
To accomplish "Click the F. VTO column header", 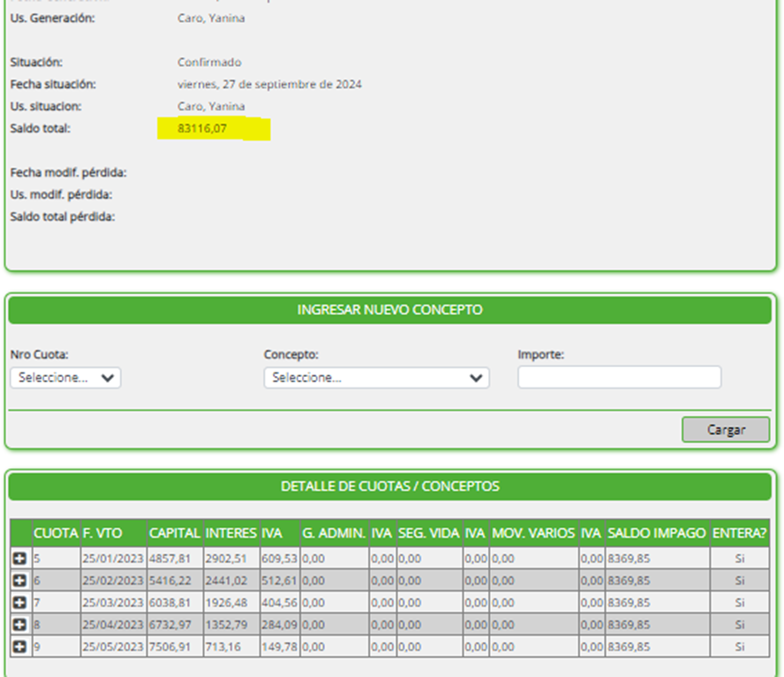I will point(102,533).
